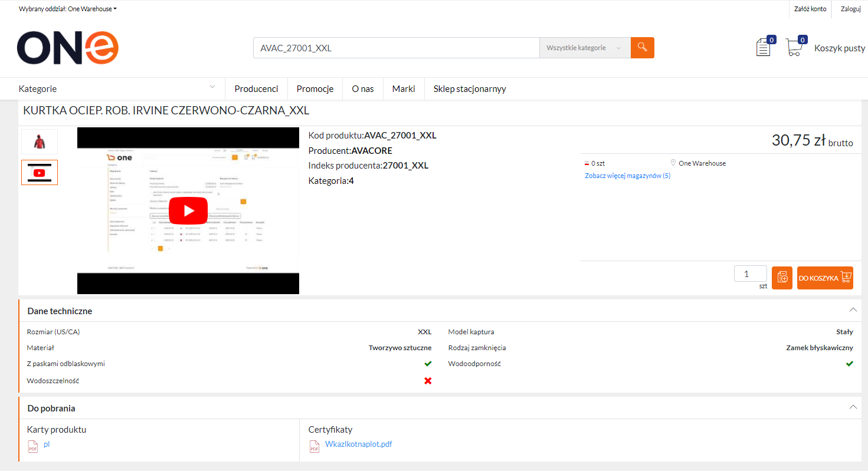The image size is (868, 471).
Task: Open the shopping cart icon
Action: tap(794, 47)
